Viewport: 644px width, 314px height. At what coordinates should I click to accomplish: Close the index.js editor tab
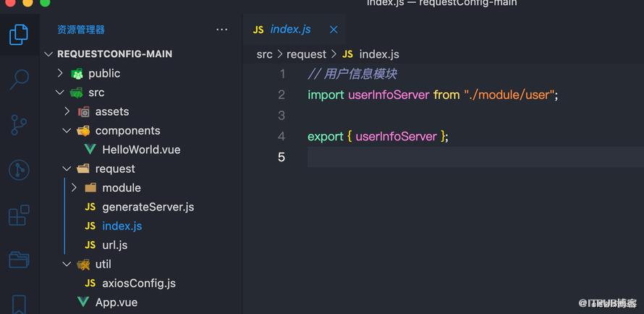coord(334,30)
